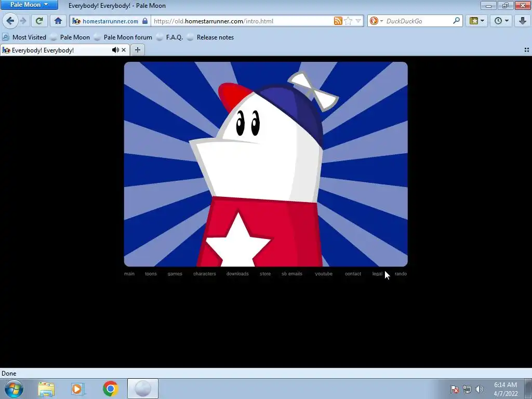532x399 pixels.
Task: Open a new tab with the plus button
Action: pyautogui.click(x=137, y=50)
